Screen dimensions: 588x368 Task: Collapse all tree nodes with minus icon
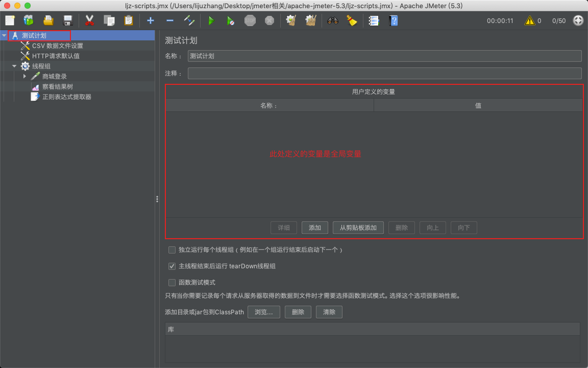pos(169,20)
